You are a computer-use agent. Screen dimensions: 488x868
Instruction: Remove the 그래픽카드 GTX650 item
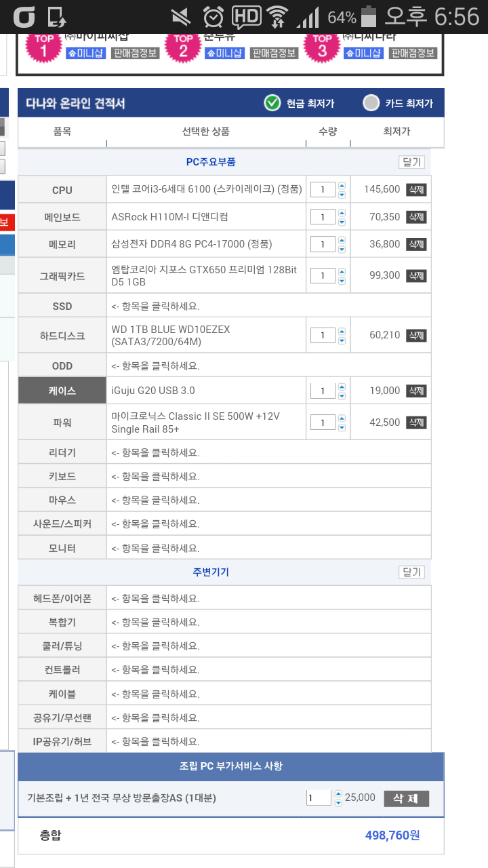pyautogui.click(x=416, y=275)
